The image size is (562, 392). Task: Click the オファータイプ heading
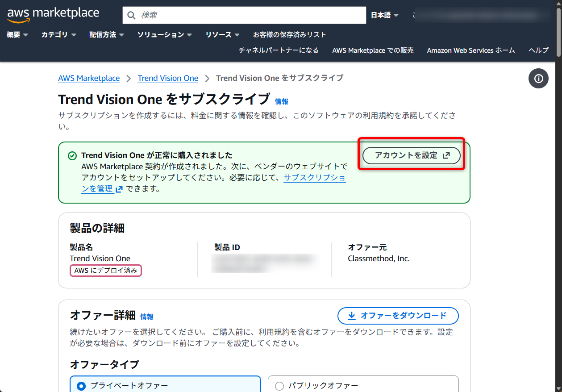104,365
